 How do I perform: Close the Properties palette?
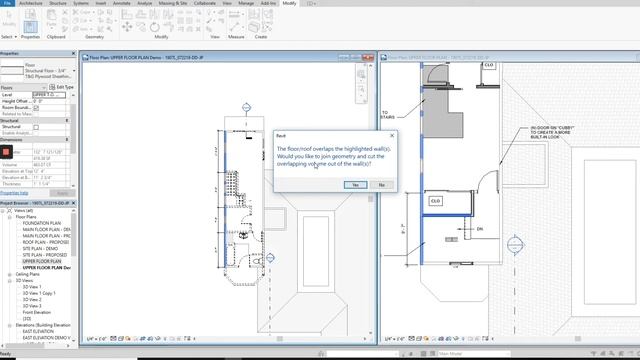point(73,53)
